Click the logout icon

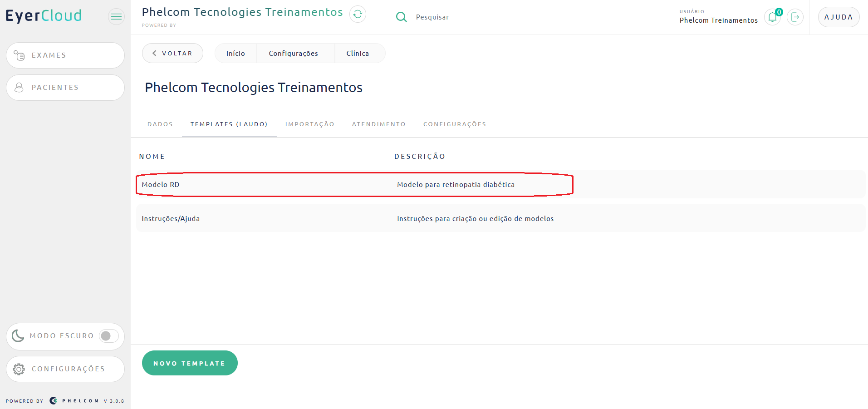tap(795, 17)
